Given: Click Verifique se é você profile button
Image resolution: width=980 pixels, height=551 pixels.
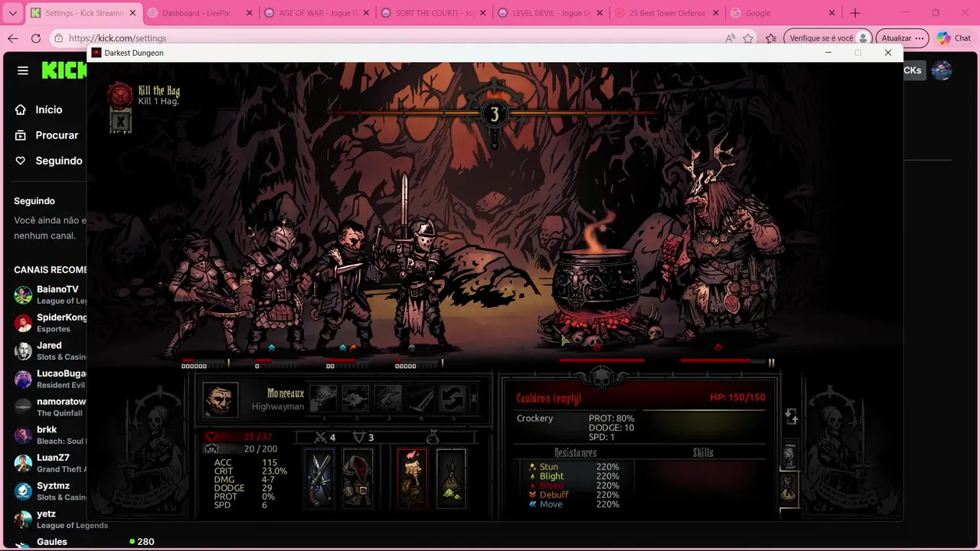Looking at the screenshot, I should tap(828, 38).
